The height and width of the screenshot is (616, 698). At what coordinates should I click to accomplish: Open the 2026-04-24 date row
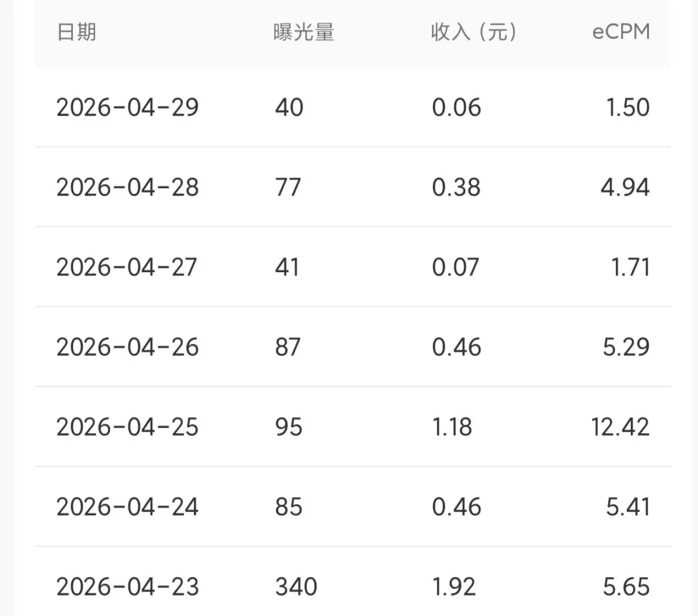coord(353,507)
